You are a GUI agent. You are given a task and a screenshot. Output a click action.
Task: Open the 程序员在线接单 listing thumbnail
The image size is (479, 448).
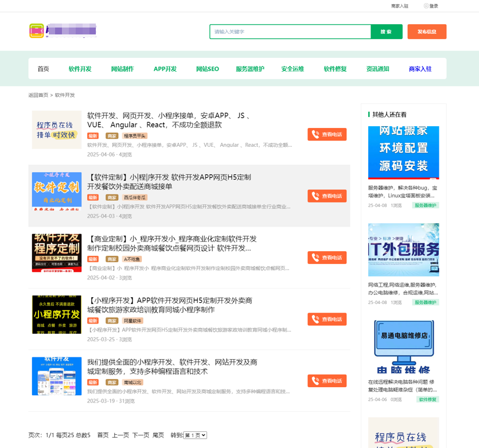[57, 130]
